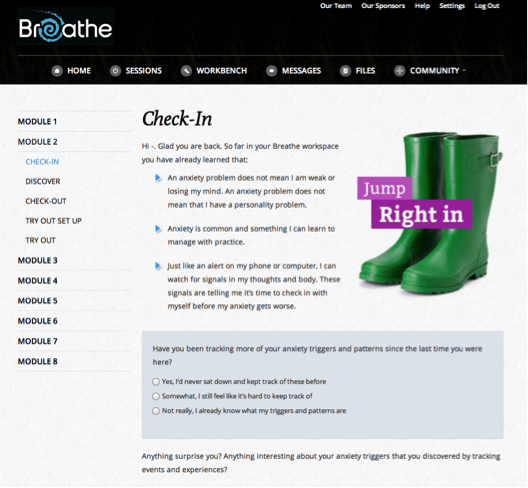Open the Help link in header
The height and width of the screenshot is (488, 528).
tap(422, 6)
